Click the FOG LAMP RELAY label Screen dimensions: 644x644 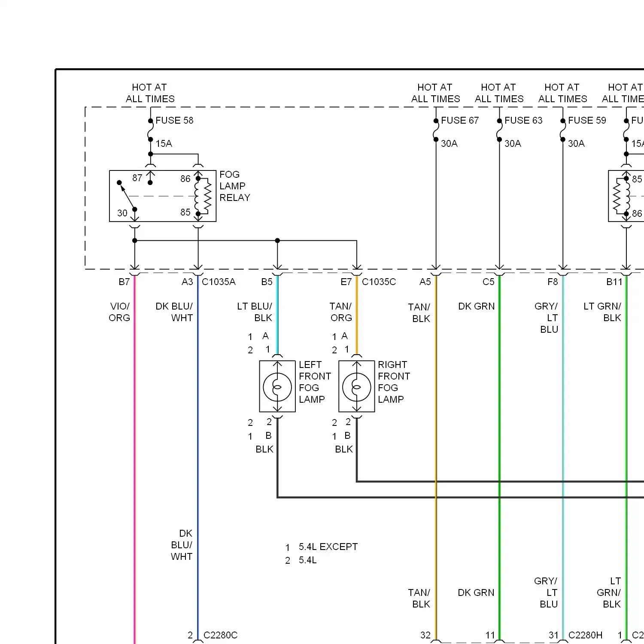(x=234, y=186)
